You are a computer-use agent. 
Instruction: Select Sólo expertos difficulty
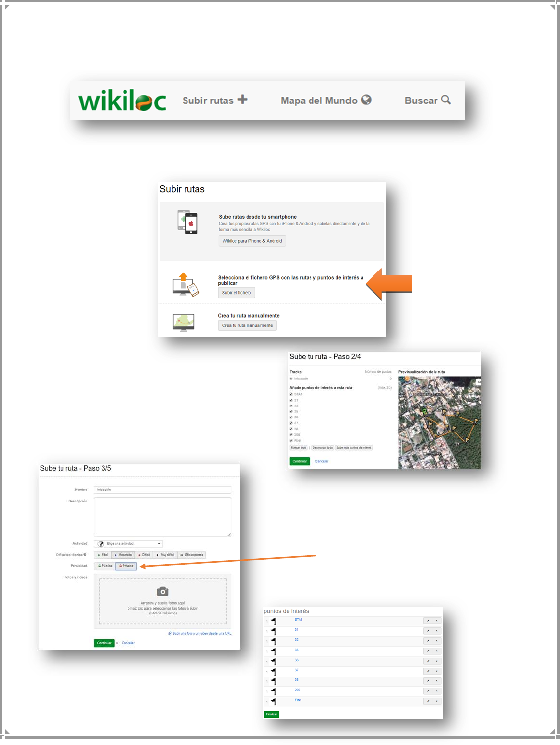click(x=191, y=555)
